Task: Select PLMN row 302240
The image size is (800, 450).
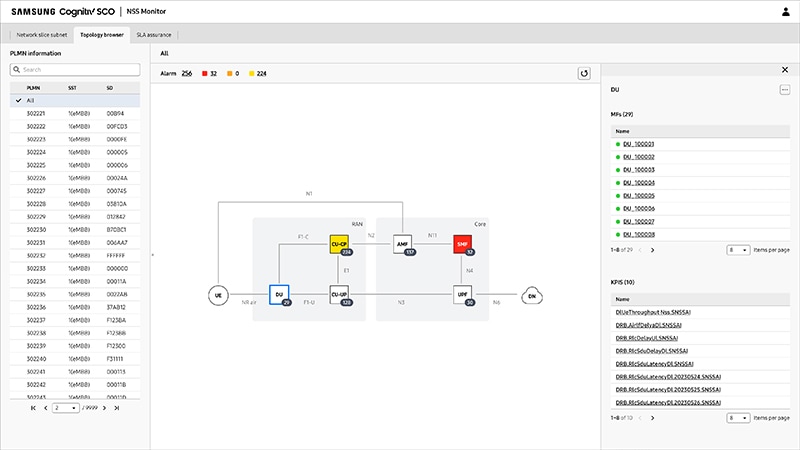Action: [x=75, y=359]
